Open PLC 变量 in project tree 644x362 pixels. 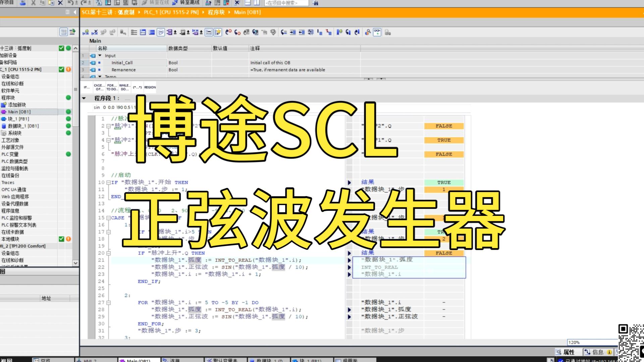click(10, 154)
